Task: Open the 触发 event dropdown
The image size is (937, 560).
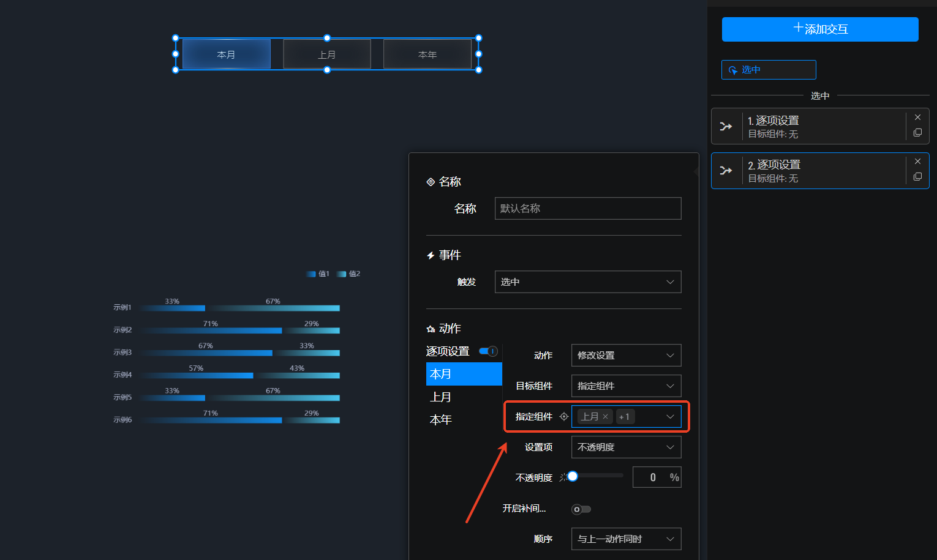Action: (587, 282)
